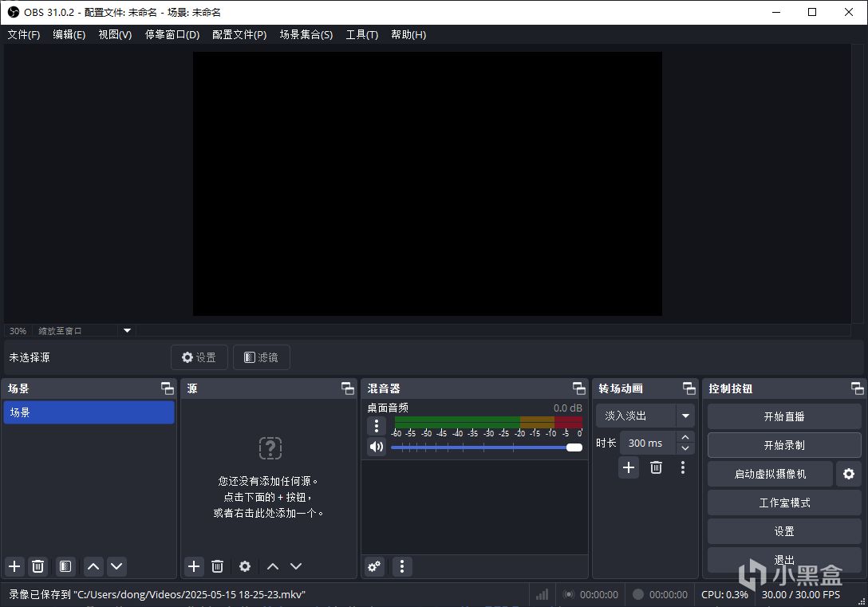Add a new source with the plus icon
The image size is (868, 607).
194,566
